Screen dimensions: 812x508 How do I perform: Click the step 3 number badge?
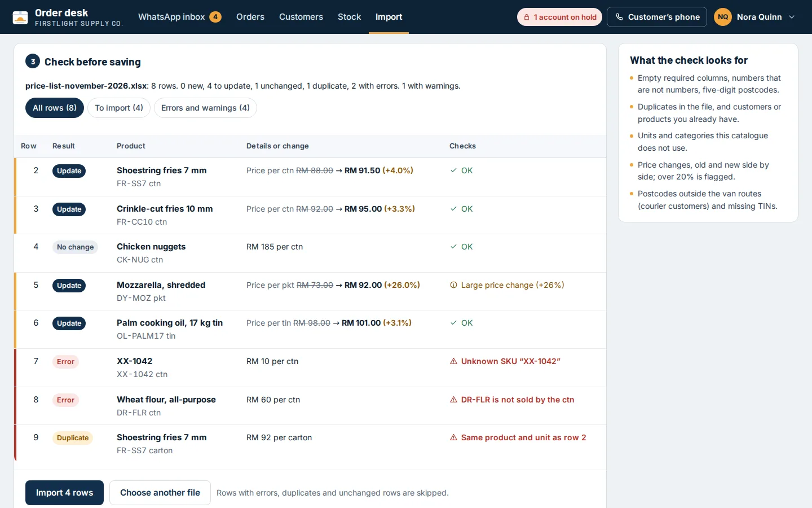pyautogui.click(x=33, y=62)
